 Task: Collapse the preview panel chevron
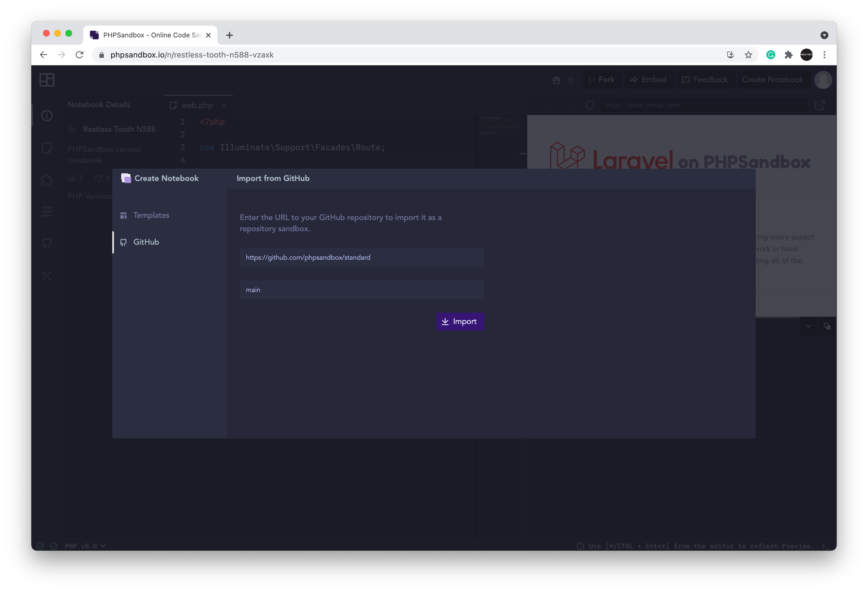[809, 326]
